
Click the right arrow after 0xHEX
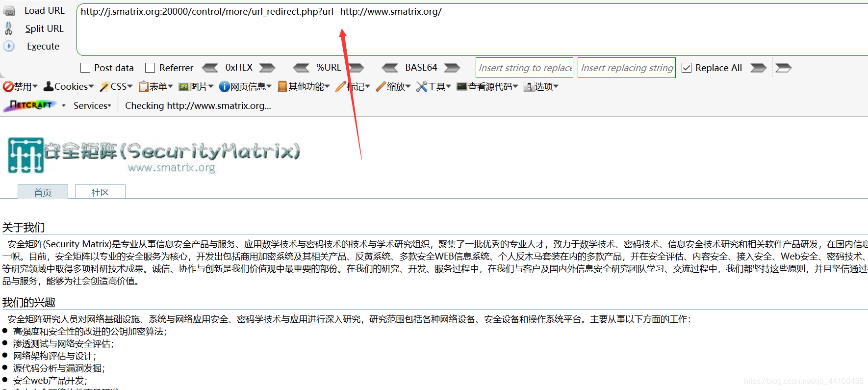267,68
